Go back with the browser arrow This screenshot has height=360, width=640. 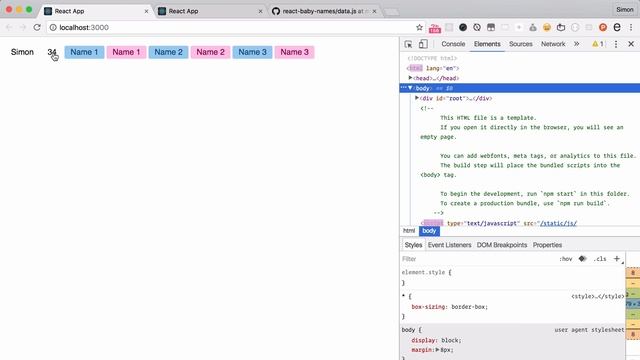(9, 27)
